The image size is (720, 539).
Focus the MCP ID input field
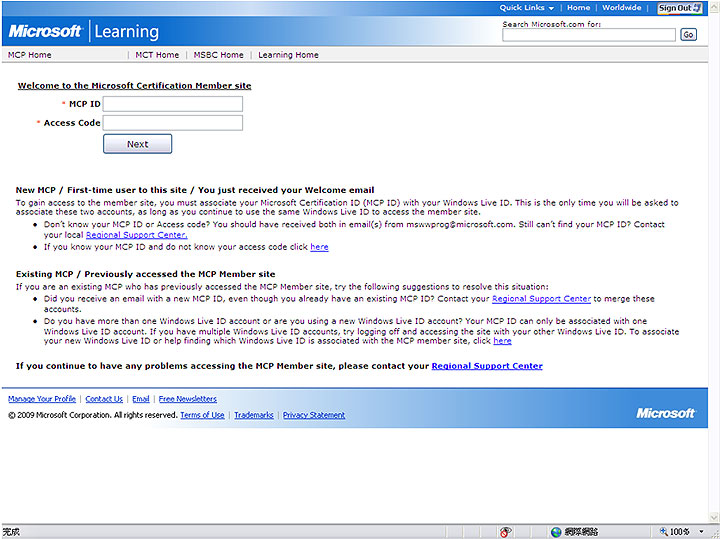(172, 104)
